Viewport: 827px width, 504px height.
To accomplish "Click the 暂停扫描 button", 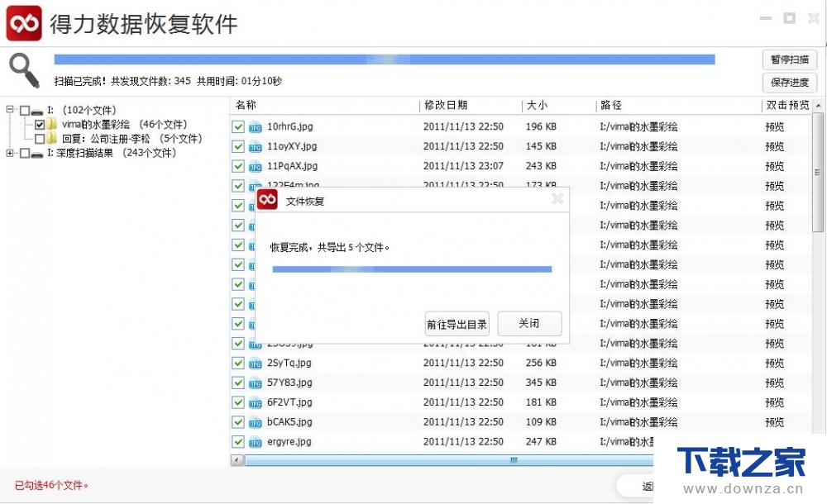I will [x=790, y=59].
